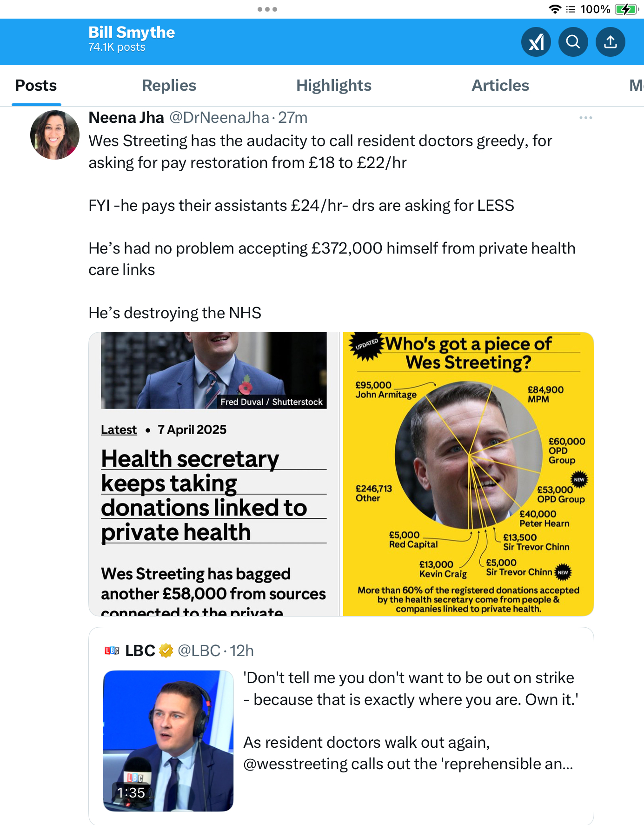Play the LBC video with 1:35 duration
Viewport: 644px width, 825px height.
[x=168, y=741]
